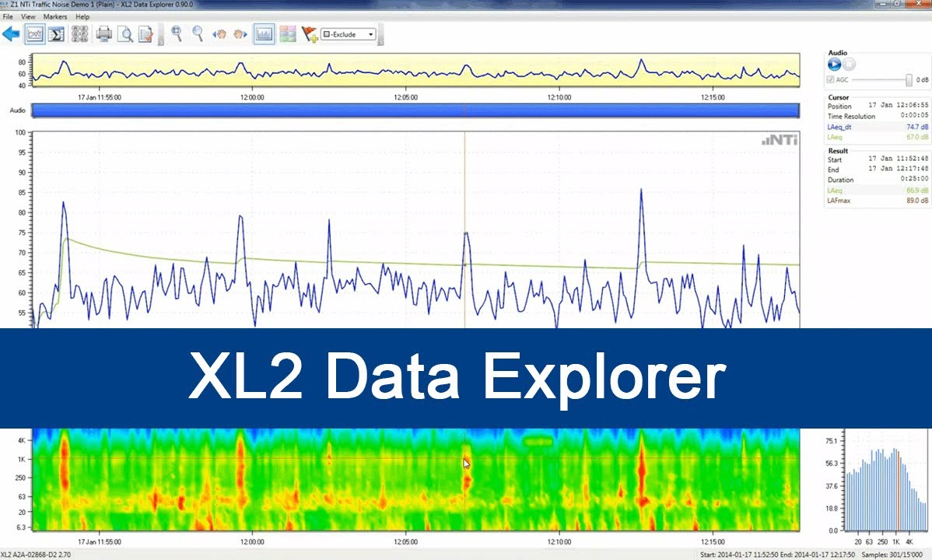This screenshot has width=932, height=560.
Task: Click the blue Audio track bar
Action: point(415,110)
